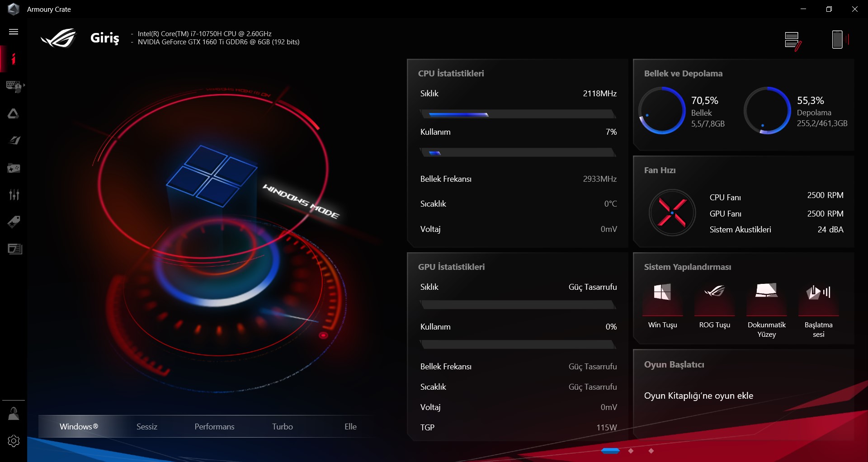The height and width of the screenshot is (462, 868).
Task: Click the Fan Hızı panel title
Action: point(660,170)
